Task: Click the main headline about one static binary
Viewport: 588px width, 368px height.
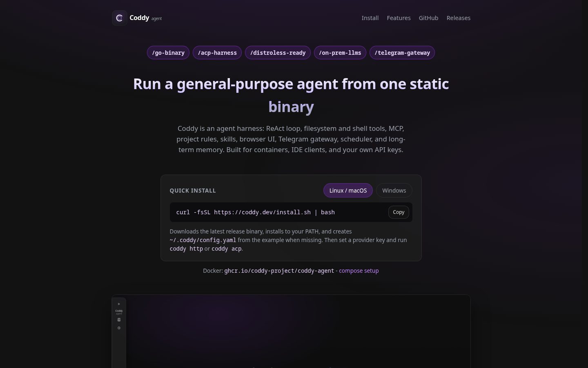Action: point(291,95)
